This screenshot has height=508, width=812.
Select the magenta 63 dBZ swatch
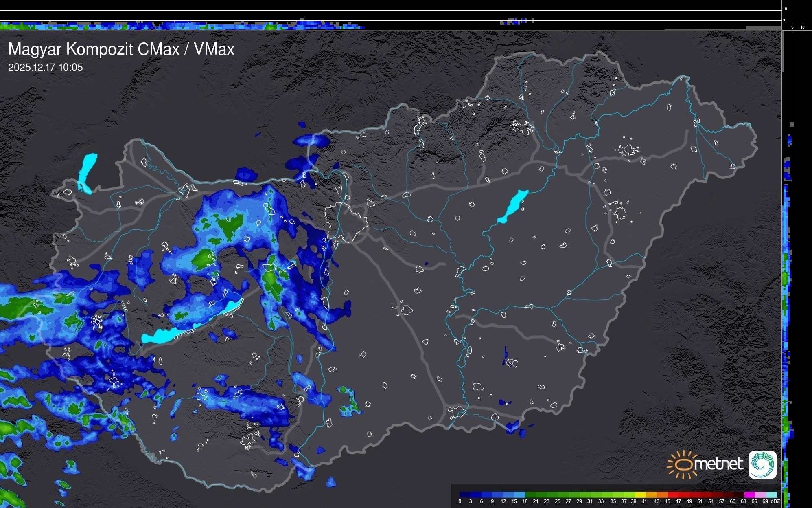(x=749, y=495)
